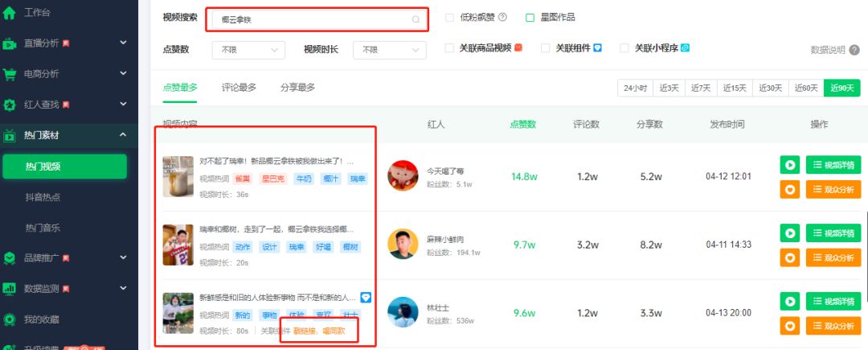The width and height of the screenshot is (868, 350).
Task: Click the 我的收藏 icon in the sidebar
Action: point(10,319)
